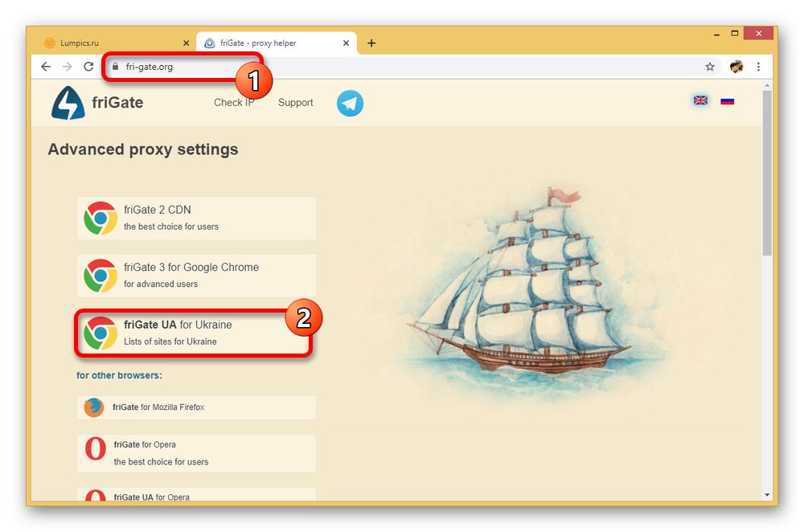This screenshot has height=532, width=804.
Task: Minimize the Chrome window
Action: (716, 34)
